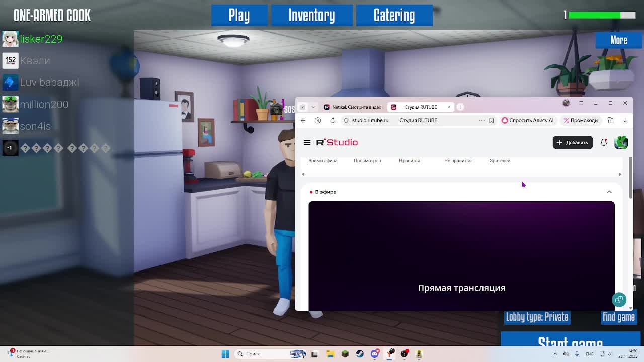Click the browser page vertical scrollbar
The width and height of the screenshot is (644, 362).
click(x=631, y=178)
